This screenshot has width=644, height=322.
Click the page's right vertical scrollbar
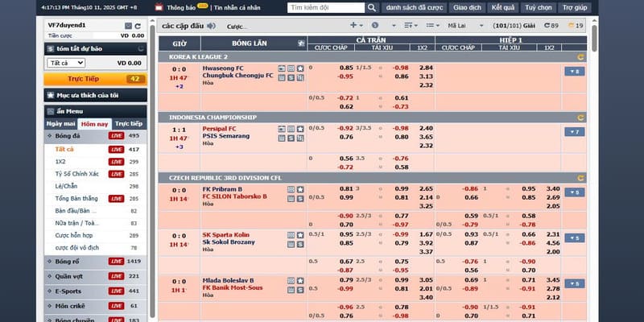pyautogui.click(x=594, y=39)
